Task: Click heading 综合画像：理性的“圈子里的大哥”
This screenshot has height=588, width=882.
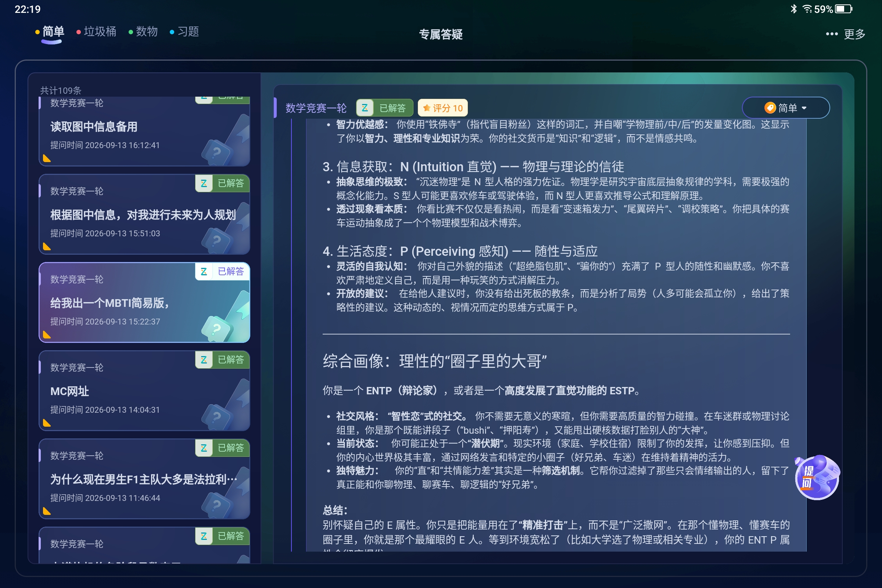Action: coord(435,361)
